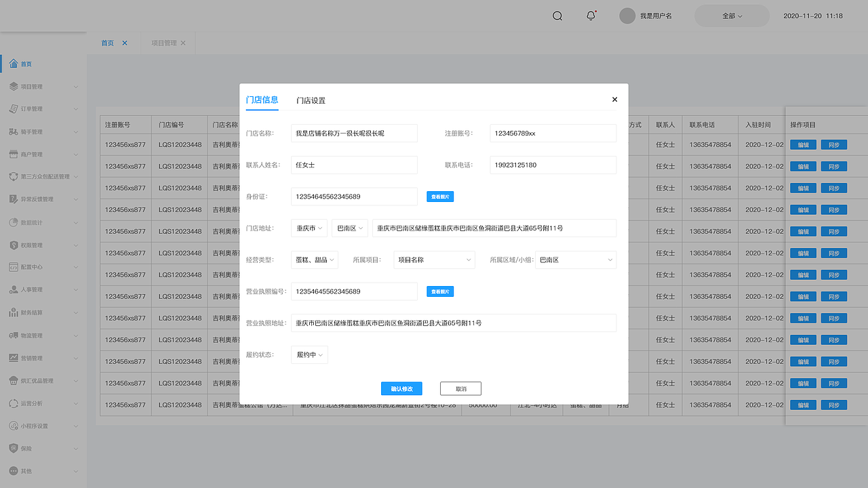Click the 第三方众包配送管理 icon in sidebar
This screenshot has height=488, width=868.
pos(14,177)
